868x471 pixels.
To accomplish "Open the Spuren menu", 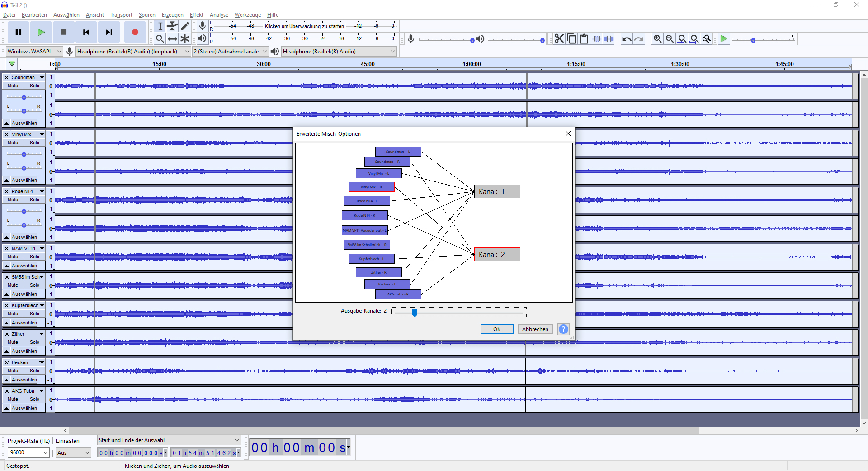I will coord(146,15).
